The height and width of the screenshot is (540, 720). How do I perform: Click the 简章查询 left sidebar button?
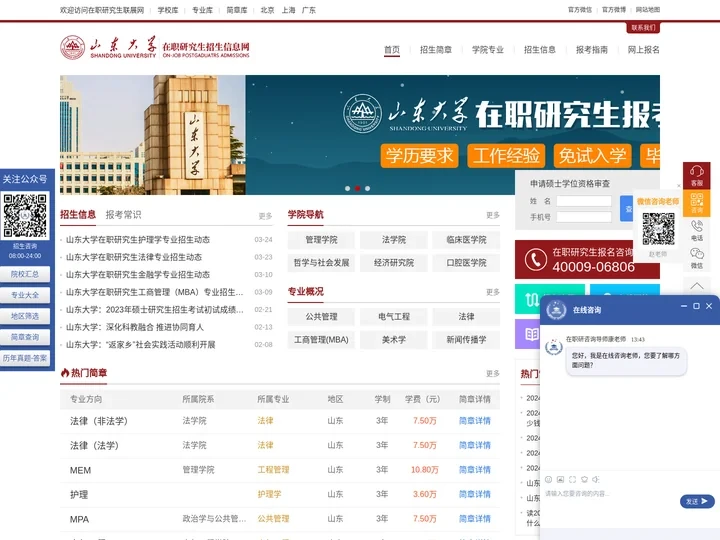pos(25,337)
